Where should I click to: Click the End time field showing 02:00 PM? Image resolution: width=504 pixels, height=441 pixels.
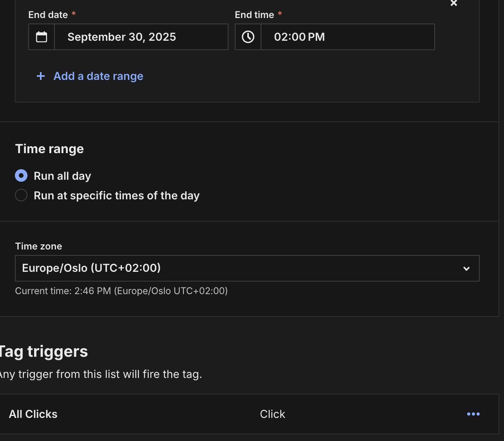coord(347,37)
